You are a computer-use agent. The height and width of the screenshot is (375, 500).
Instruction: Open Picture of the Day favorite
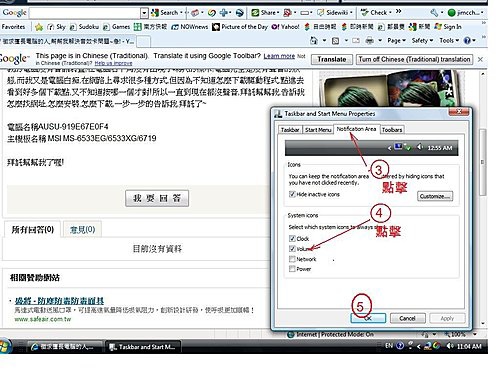pos(240,27)
